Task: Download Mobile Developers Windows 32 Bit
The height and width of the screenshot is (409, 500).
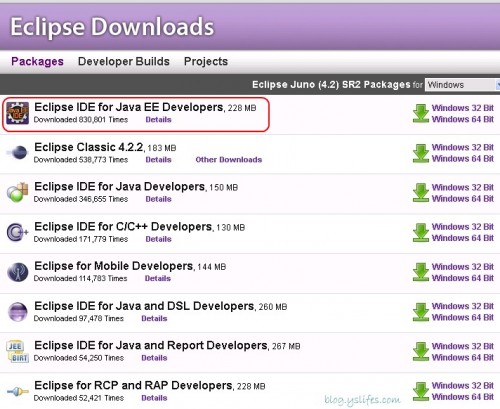Action: click(463, 267)
